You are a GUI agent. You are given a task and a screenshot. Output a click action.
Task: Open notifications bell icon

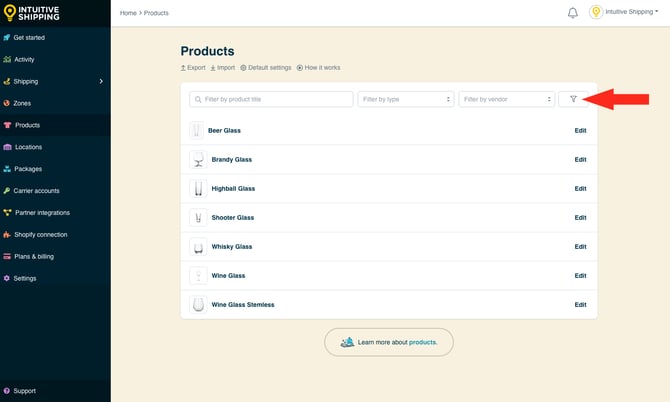pyautogui.click(x=573, y=13)
